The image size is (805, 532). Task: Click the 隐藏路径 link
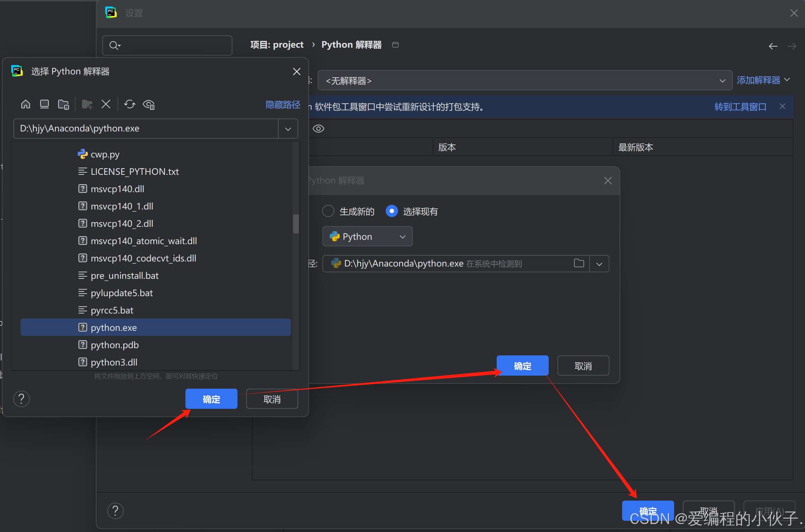283,104
